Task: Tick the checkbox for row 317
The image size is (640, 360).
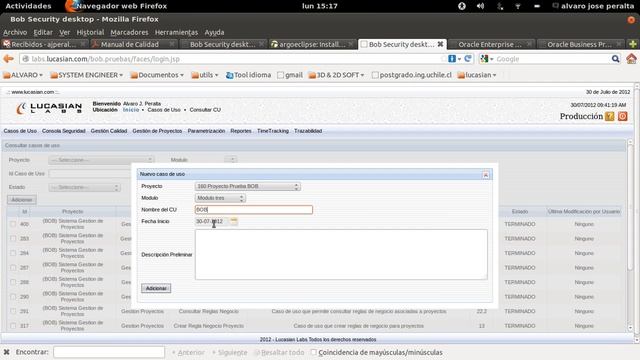Action: click(x=13, y=326)
